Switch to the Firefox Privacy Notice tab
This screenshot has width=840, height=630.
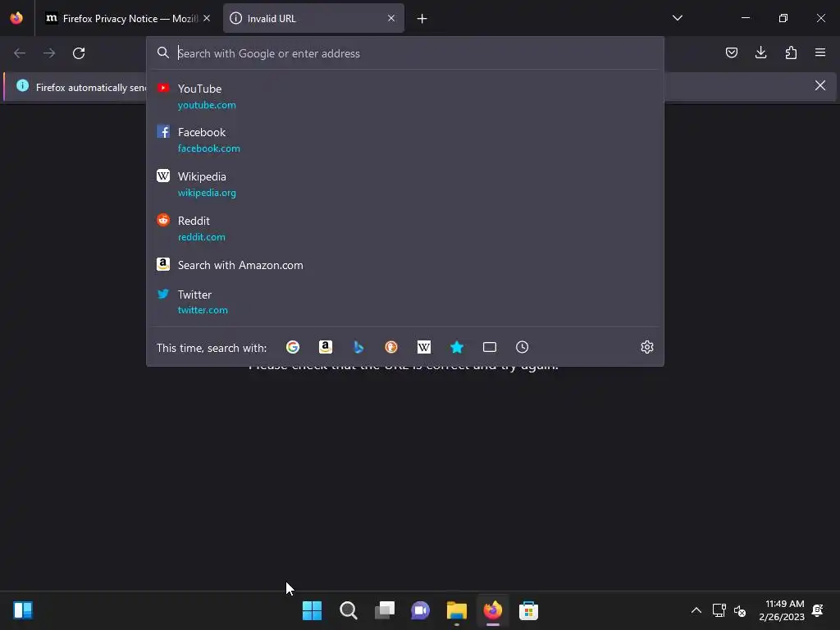tap(127, 18)
